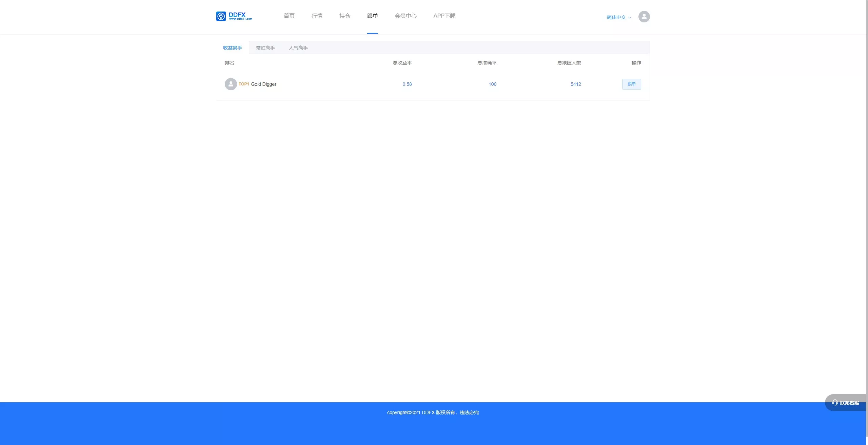Screen dimensions: 868x445
Task: Open the APP下载 nav item
Action: coord(444,16)
